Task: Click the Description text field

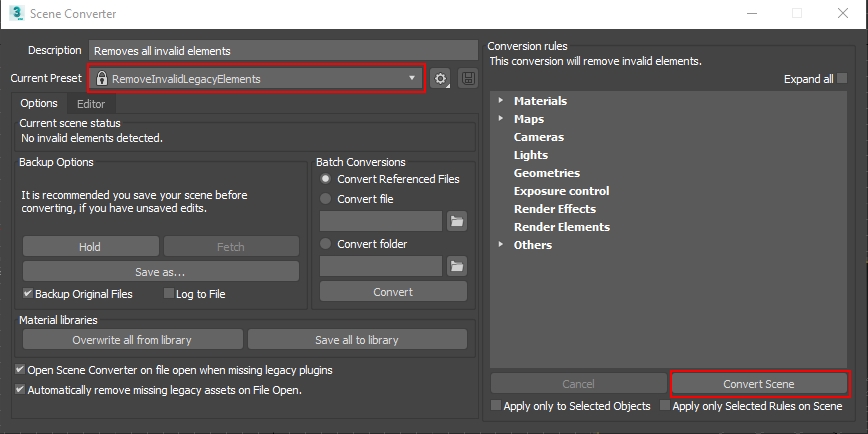Action: coord(283,50)
